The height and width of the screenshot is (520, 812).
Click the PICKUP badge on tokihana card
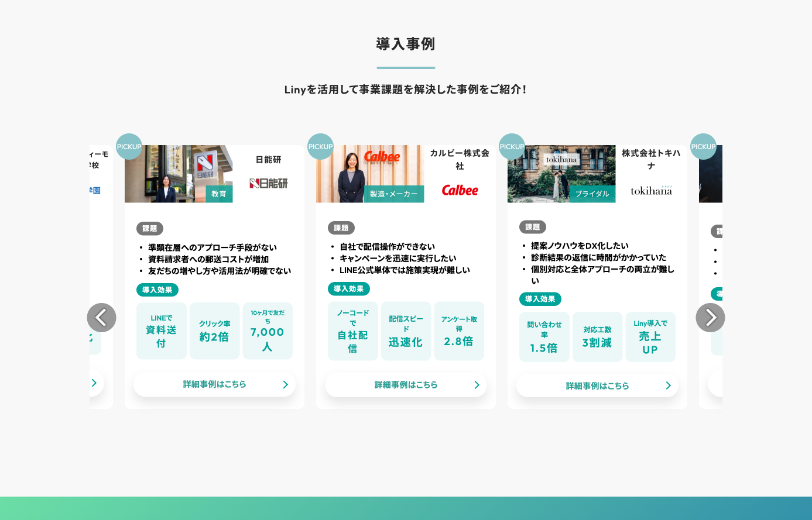(512, 147)
